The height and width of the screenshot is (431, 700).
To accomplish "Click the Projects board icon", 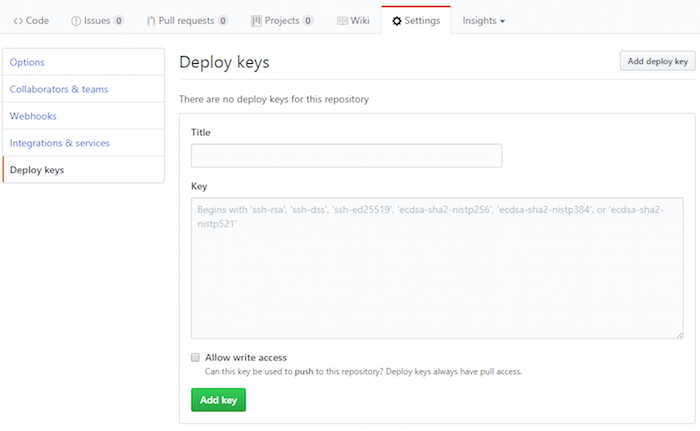I will pos(256,20).
